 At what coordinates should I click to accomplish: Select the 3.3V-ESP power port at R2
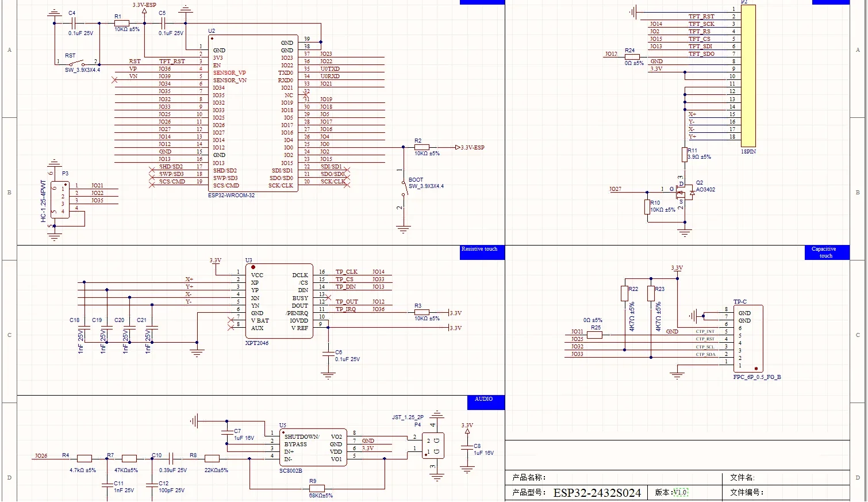(x=470, y=147)
